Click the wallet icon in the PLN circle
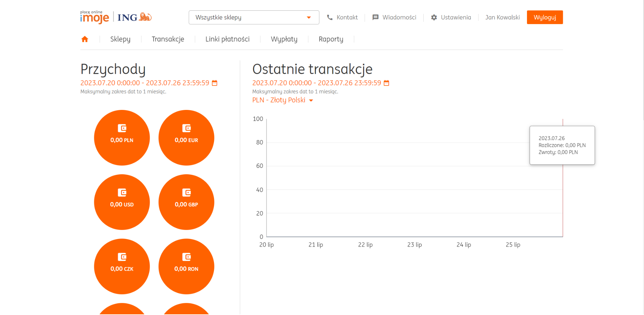This screenshot has height=315, width=644. coord(122,128)
